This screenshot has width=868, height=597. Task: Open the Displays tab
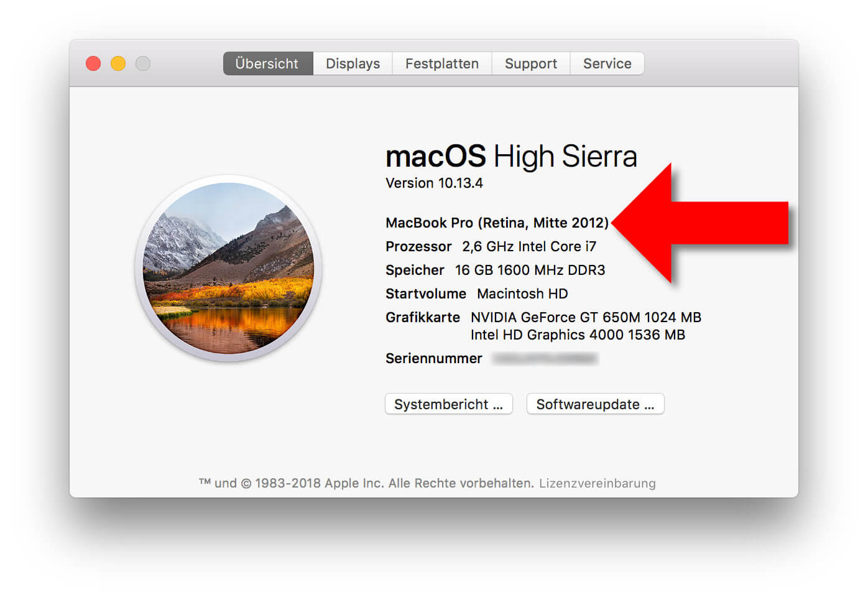click(353, 63)
